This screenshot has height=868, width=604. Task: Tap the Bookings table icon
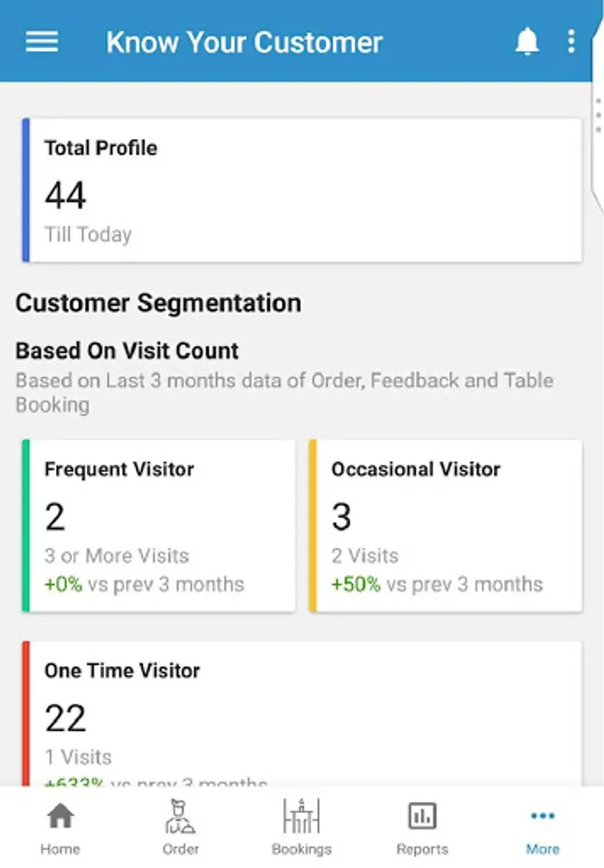coord(301,816)
